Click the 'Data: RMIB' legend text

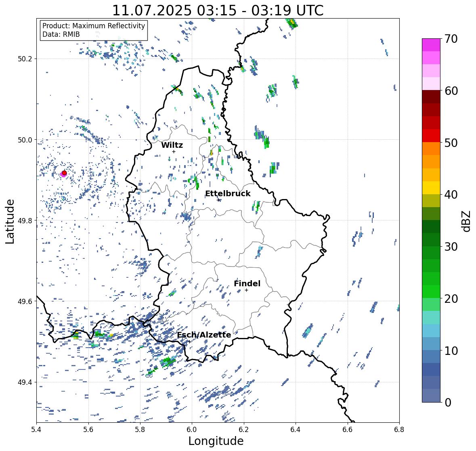pos(61,34)
